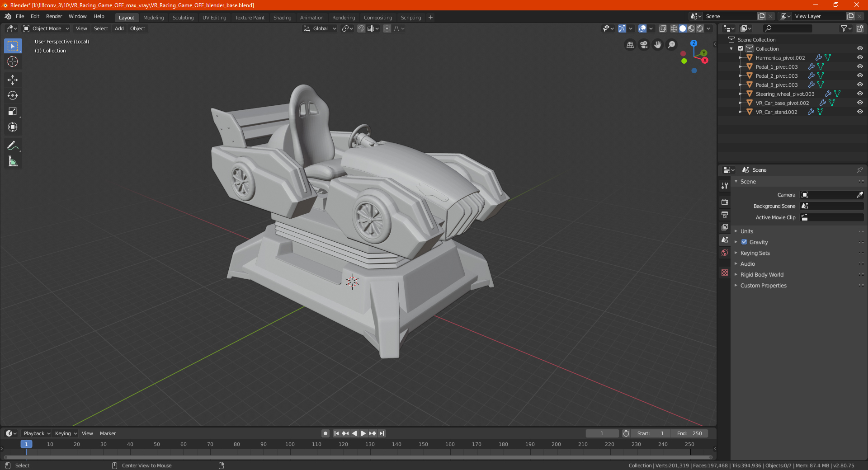868x470 pixels.
Task: Switch to orthographic view with grid icon
Action: click(x=630, y=45)
